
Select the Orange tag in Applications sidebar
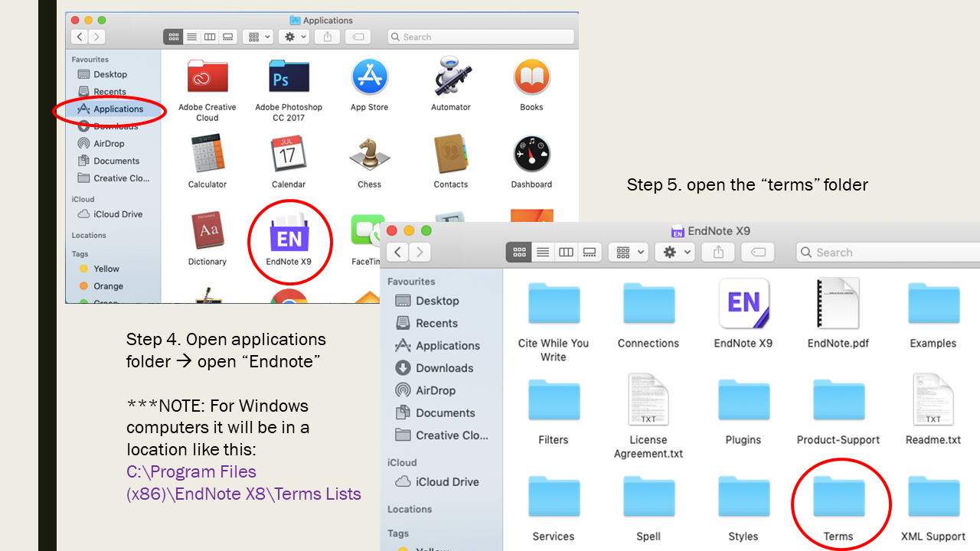tap(102, 286)
